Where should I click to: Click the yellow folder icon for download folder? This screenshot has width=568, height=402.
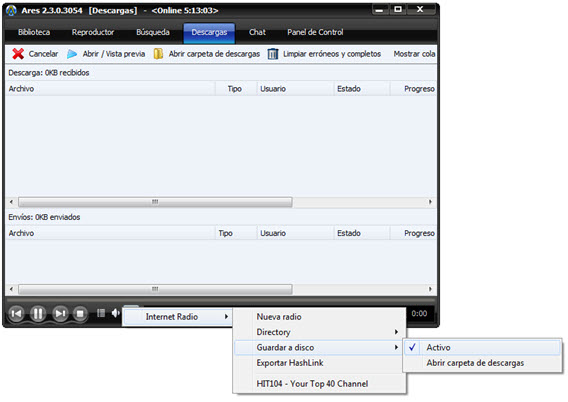coord(158,54)
